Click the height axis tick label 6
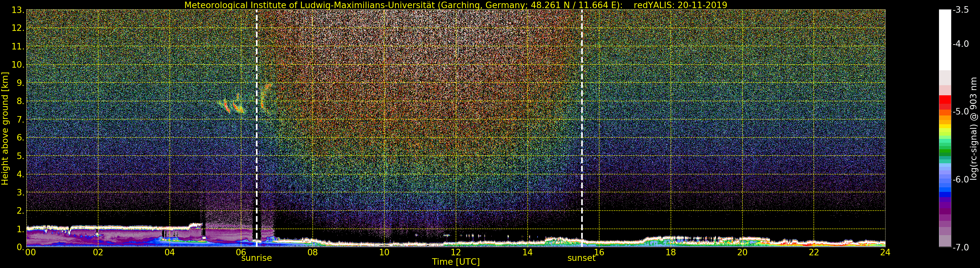Viewport: 980px width, 268px height. [20, 138]
